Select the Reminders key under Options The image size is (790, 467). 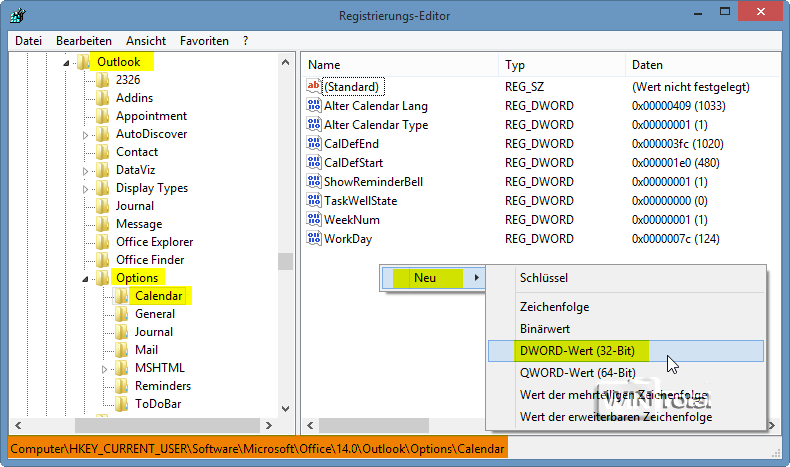click(x=163, y=386)
